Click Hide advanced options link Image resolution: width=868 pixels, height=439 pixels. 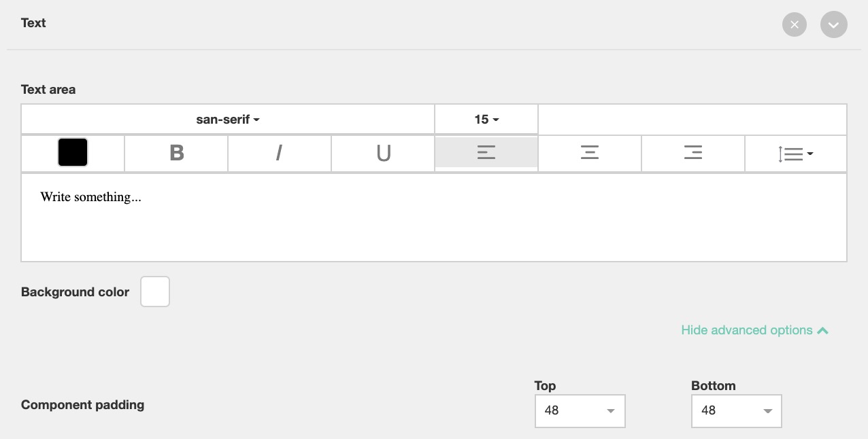754,330
